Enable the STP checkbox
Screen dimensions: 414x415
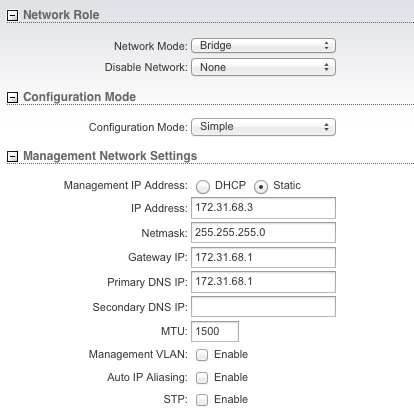[202, 400]
